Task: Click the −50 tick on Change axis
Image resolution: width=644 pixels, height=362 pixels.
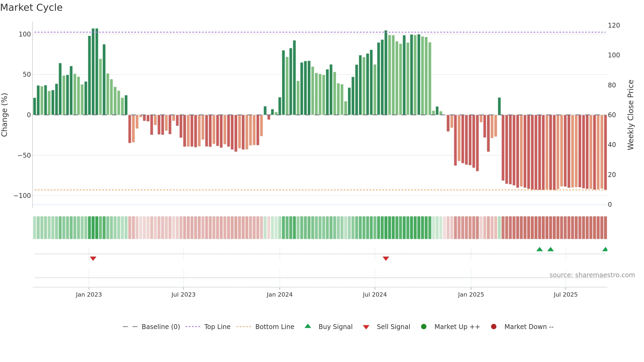Action: (24, 156)
